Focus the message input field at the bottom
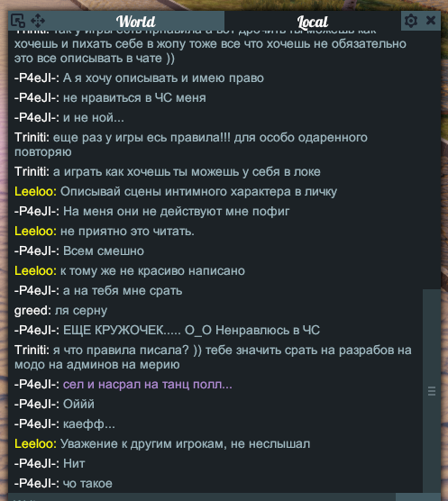The width and height of the screenshot is (448, 501). point(201,497)
